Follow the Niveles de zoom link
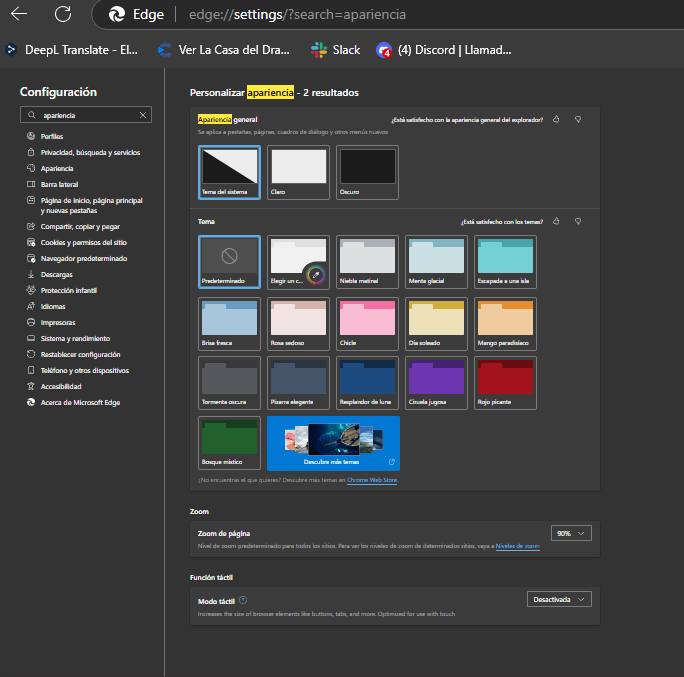 (517, 547)
